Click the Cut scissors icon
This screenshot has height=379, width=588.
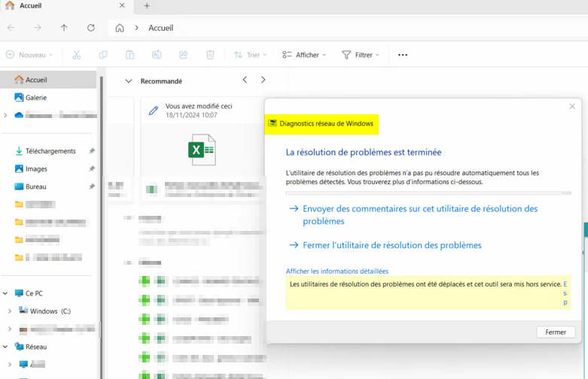pos(77,55)
